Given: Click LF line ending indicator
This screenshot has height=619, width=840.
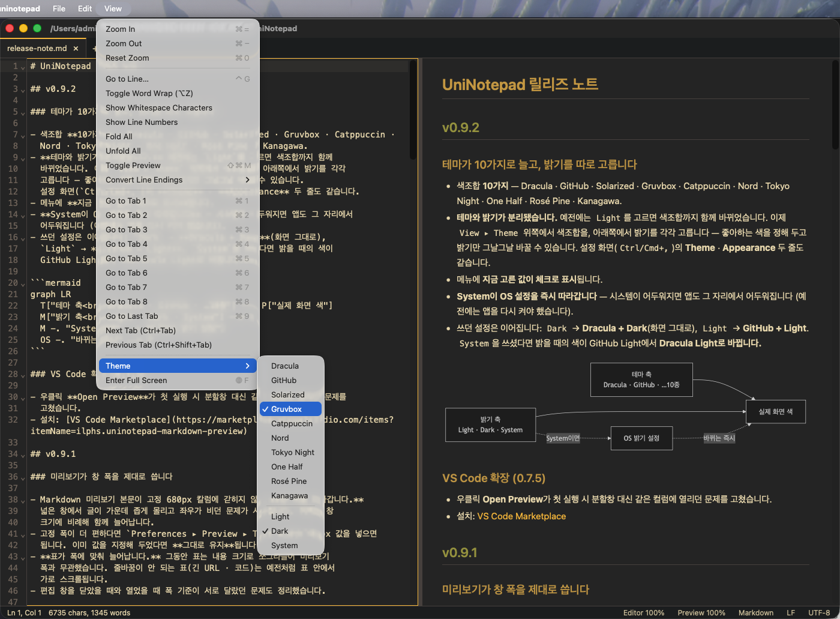Looking at the screenshot, I should [791, 613].
